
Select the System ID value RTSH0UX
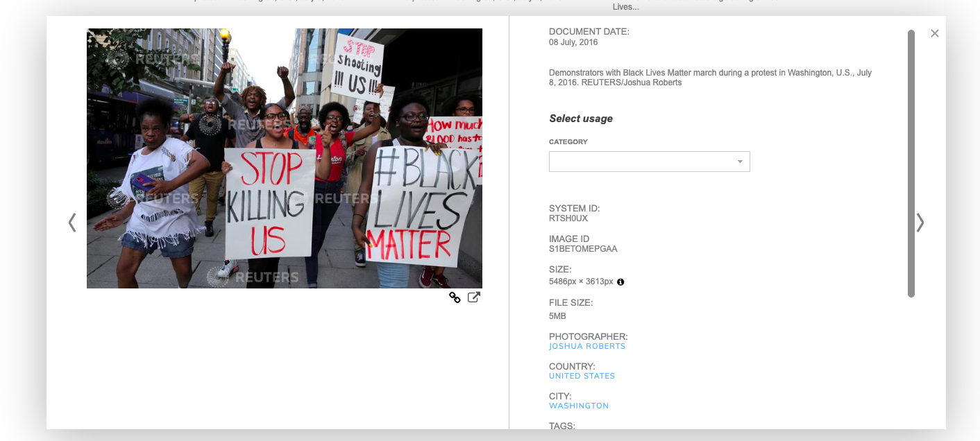[x=568, y=218]
